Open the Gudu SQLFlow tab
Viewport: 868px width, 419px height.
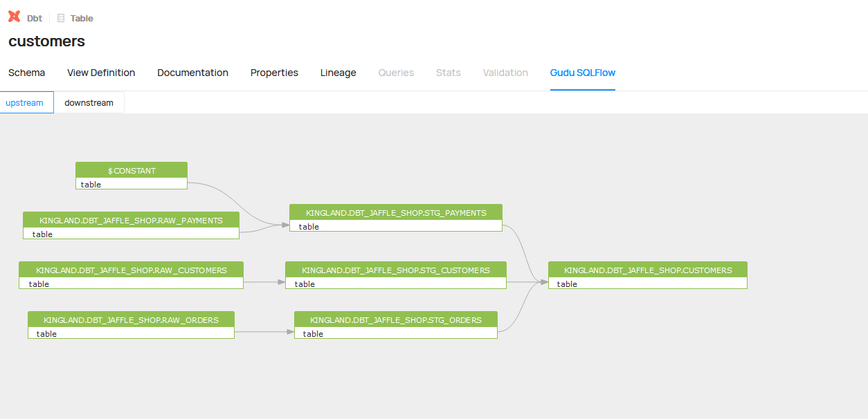click(x=582, y=72)
